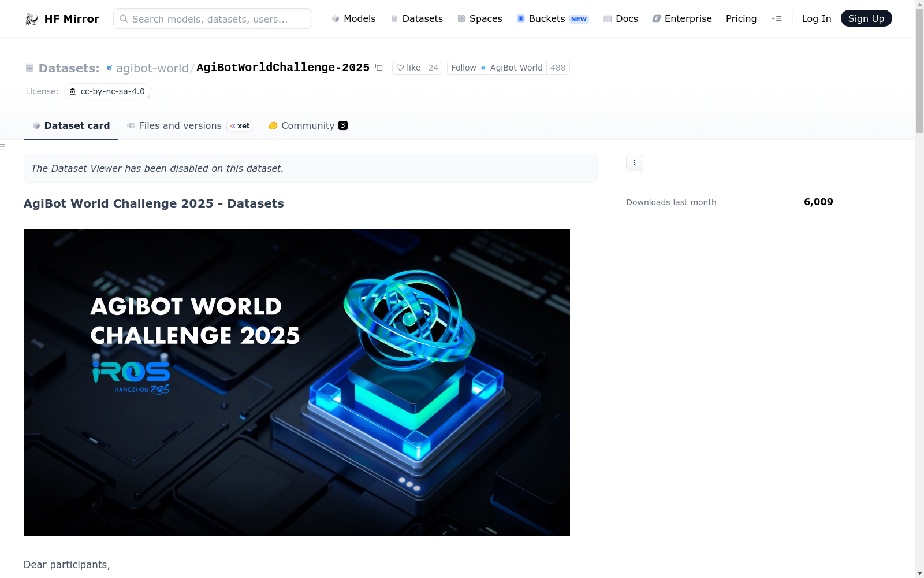Click the agibot-world organization avatar icon
The image size is (924, 578).
110,68
